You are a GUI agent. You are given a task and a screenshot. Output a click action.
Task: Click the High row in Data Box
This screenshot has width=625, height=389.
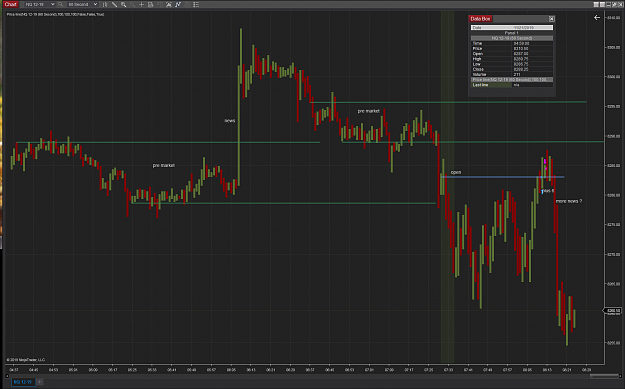[512, 59]
